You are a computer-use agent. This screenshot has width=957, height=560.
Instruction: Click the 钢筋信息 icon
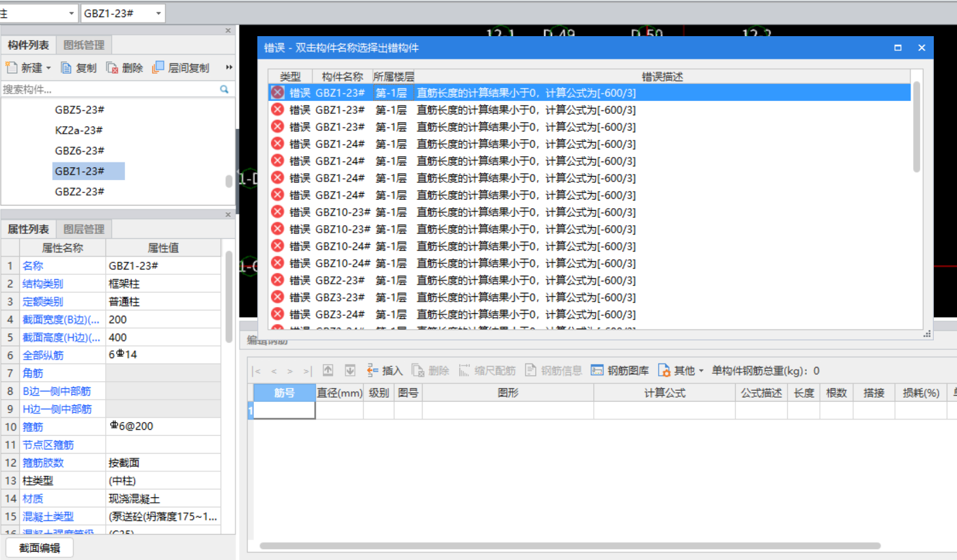pos(531,370)
